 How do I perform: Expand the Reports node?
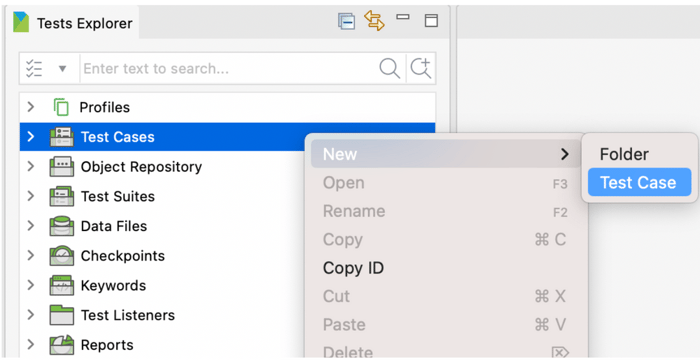(x=30, y=344)
